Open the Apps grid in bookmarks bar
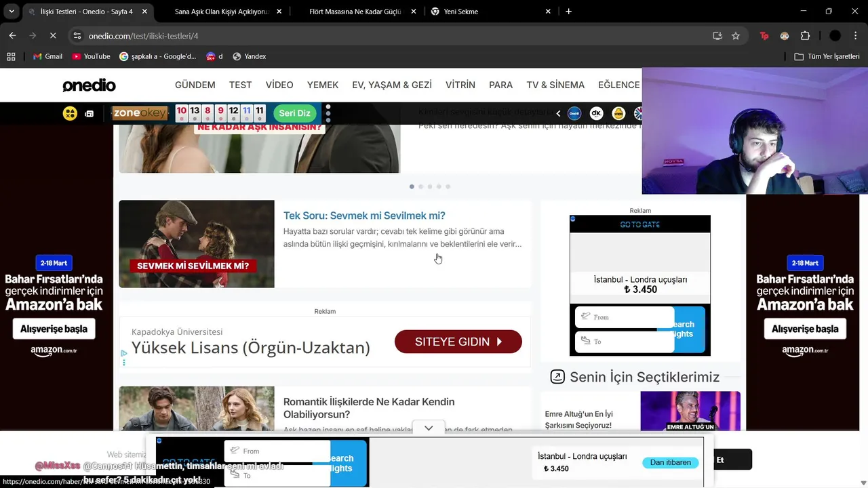Screen dimensions: 868x488 click(x=11, y=56)
